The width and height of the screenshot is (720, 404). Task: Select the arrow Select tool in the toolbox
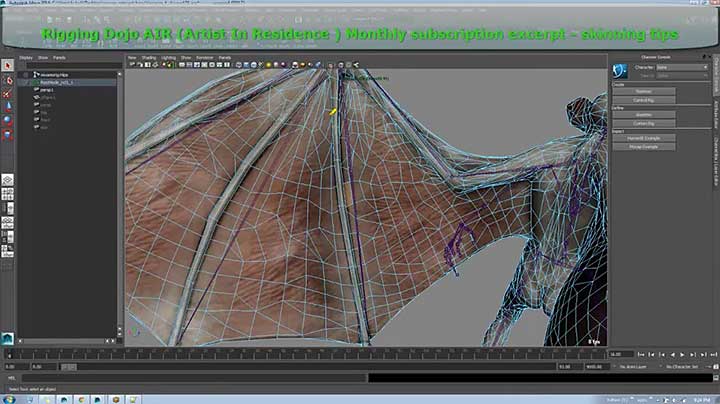point(7,66)
